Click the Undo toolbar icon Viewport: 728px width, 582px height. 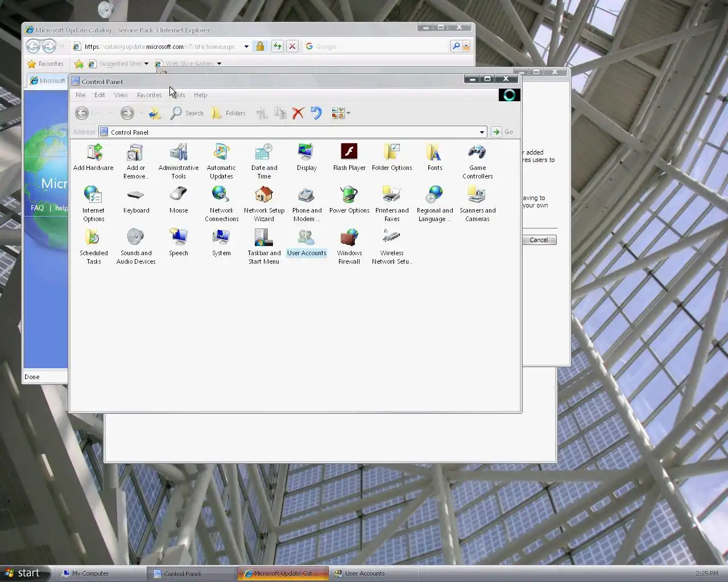[x=316, y=113]
